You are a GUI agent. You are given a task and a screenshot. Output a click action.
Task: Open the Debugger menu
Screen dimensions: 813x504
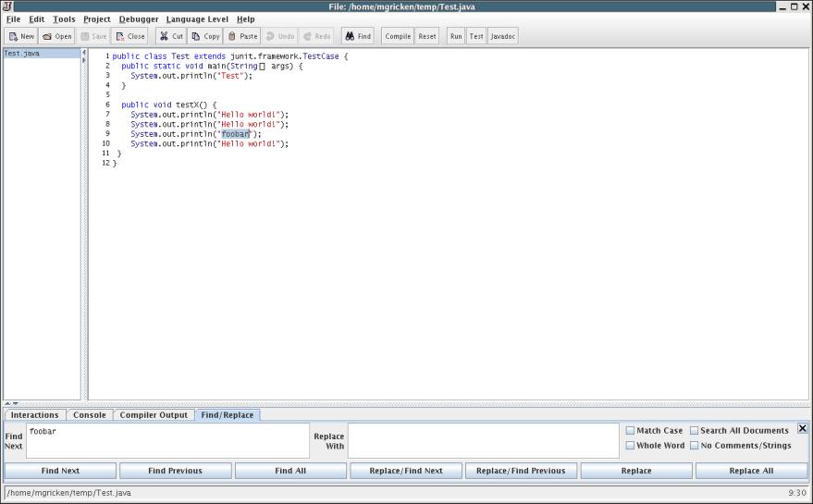tap(138, 19)
